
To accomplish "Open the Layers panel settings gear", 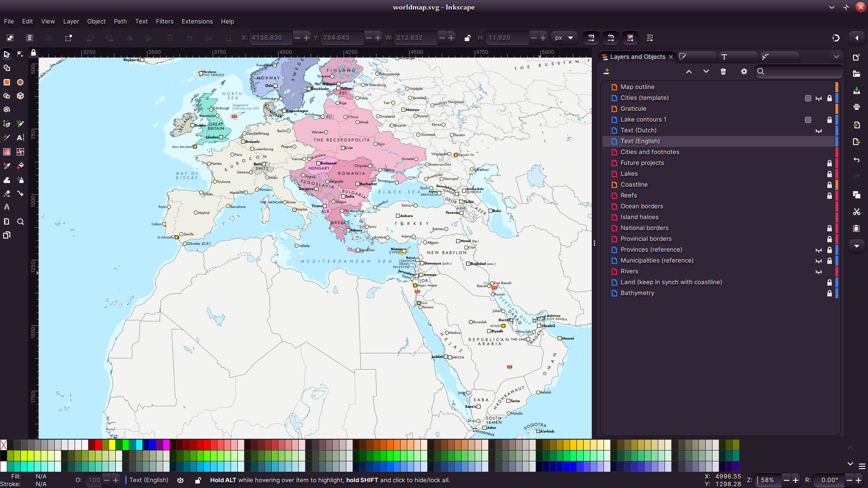I will [x=744, y=71].
